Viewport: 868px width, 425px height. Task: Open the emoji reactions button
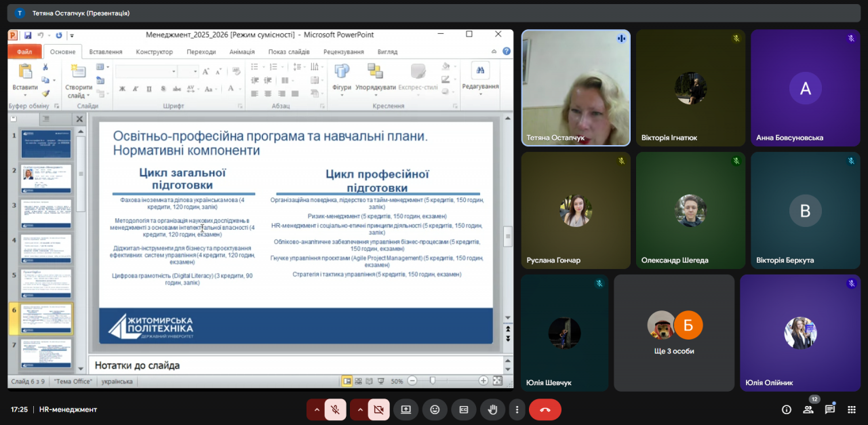coord(435,409)
